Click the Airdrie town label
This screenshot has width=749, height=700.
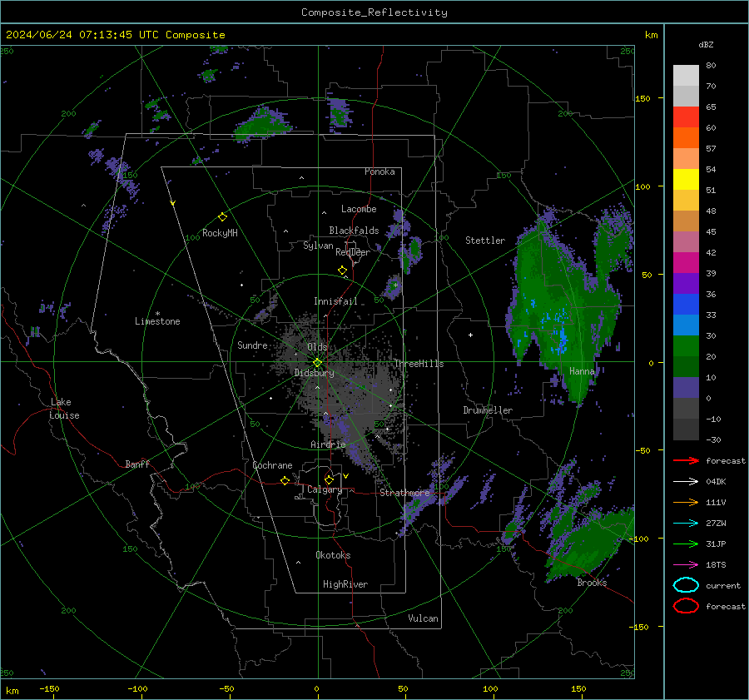tap(328, 444)
